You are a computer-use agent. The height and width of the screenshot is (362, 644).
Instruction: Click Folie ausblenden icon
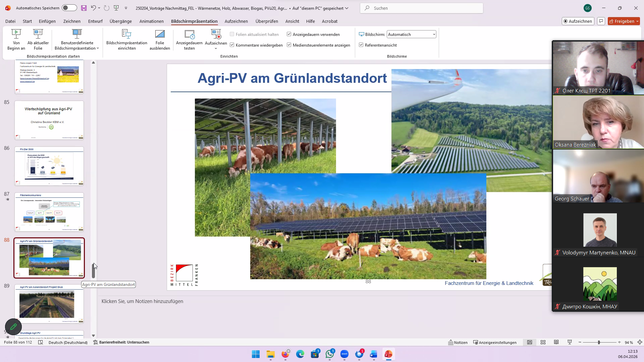[160, 34]
